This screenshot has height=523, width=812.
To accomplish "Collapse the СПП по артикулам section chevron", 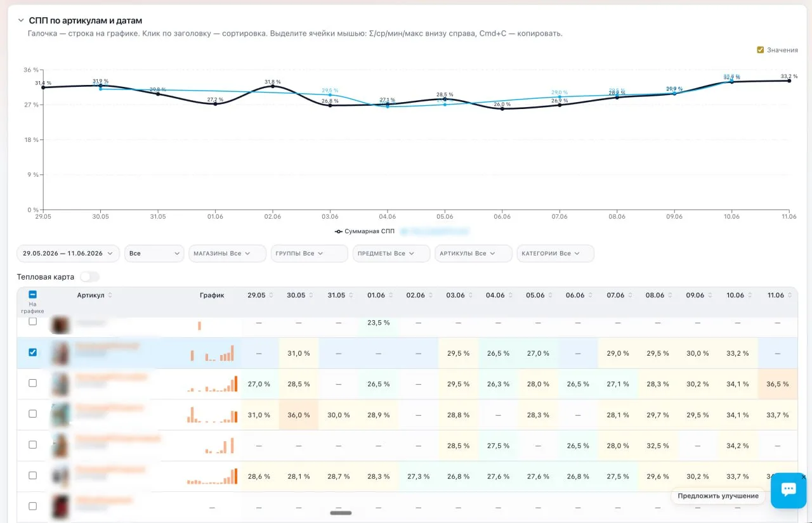I will (21, 21).
